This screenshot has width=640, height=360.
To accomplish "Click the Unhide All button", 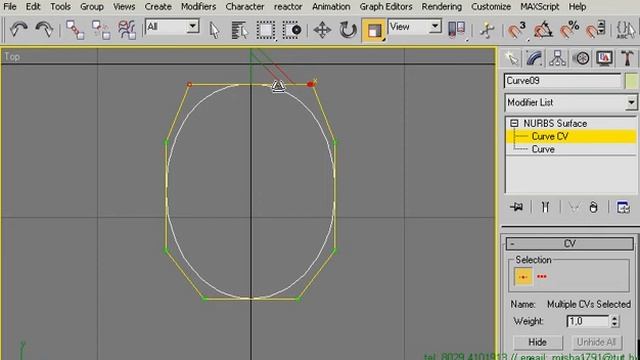I will pyautogui.click(x=596, y=342).
